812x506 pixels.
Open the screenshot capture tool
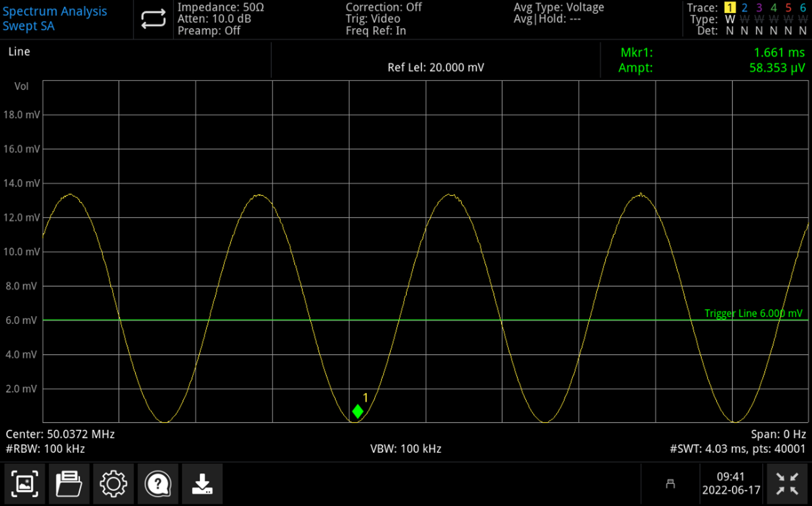24,483
